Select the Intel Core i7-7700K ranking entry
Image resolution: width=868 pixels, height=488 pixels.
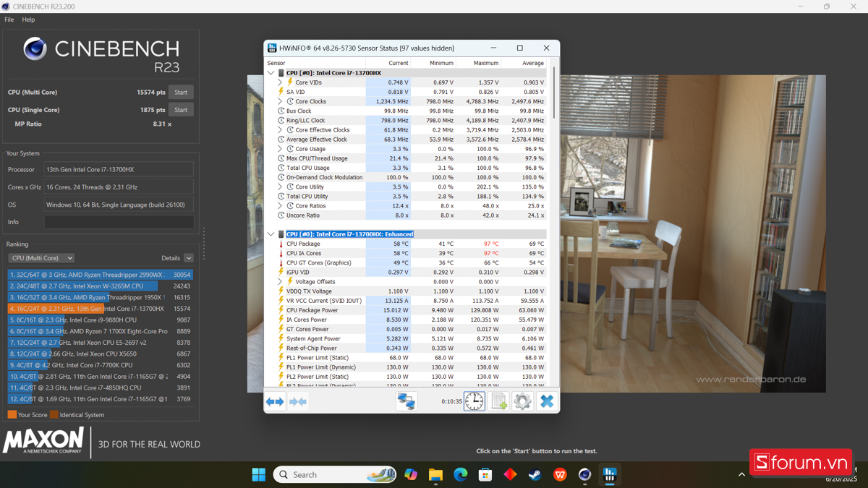pyautogui.click(x=101, y=365)
